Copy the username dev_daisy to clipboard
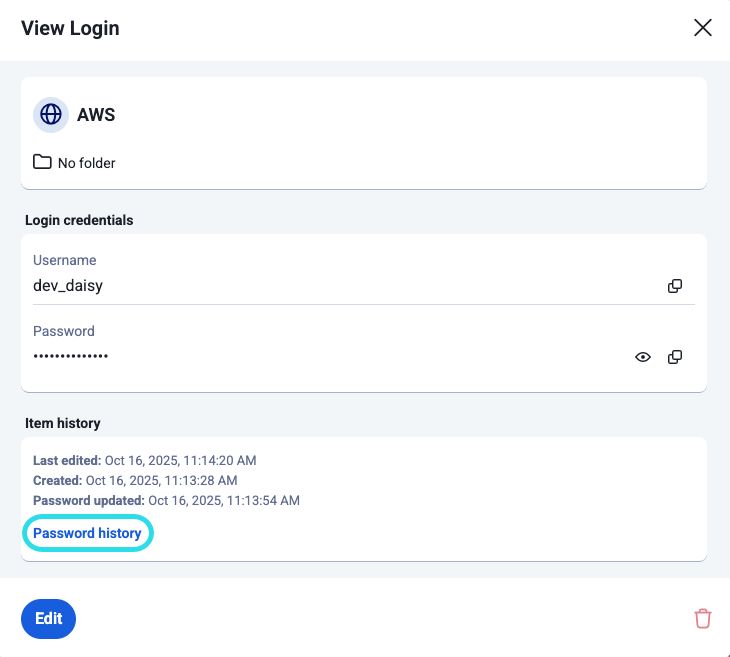The height and width of the screenshot is (657, 730). 675,286
